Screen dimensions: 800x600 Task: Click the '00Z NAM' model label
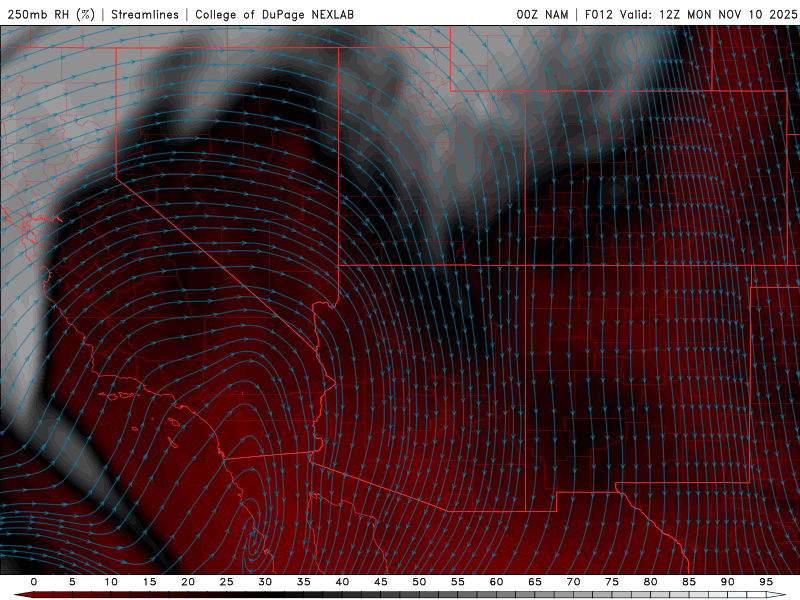pyautogui.click(x=542, y=14)
